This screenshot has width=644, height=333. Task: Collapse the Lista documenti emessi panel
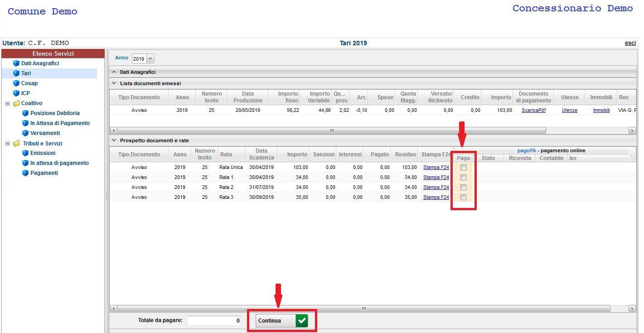(x=114, y=83)
